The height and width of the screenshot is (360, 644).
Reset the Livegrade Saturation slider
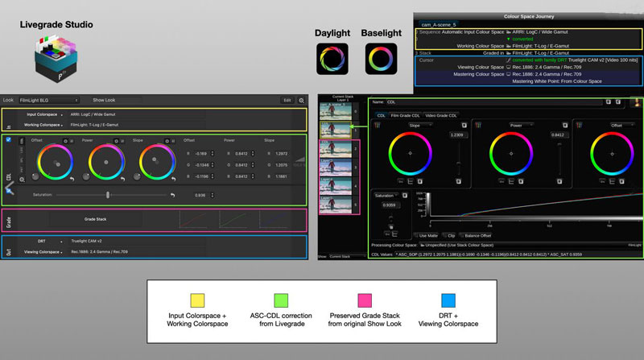point(172,195)
